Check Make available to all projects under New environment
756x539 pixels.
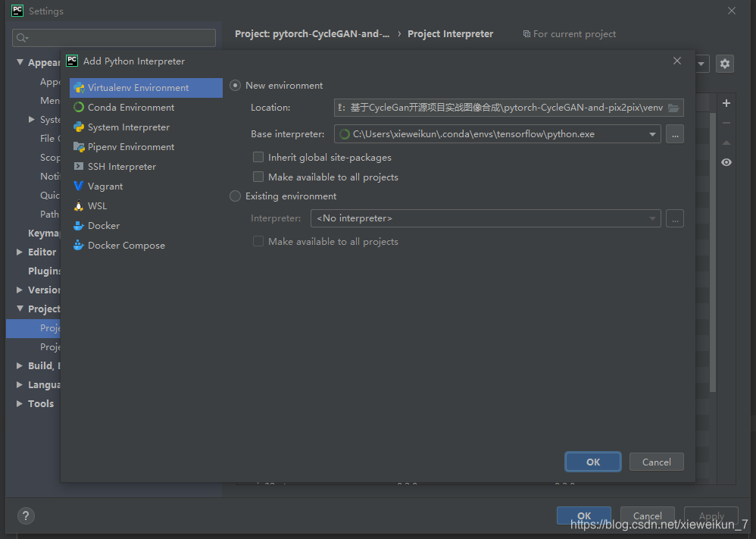pyautogui.click(x=258, y=177)
